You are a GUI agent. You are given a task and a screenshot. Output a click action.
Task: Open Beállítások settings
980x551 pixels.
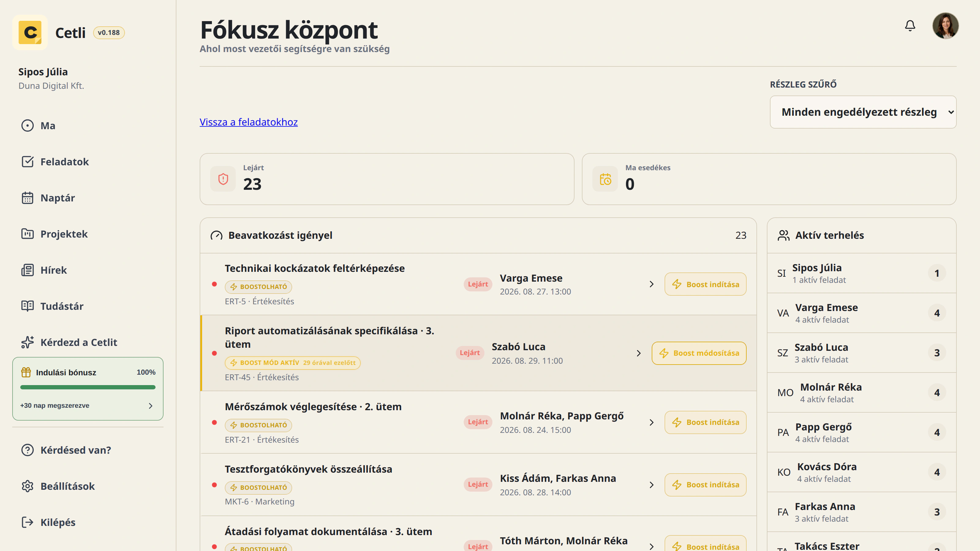pyautogui.click(x=88, y=486)
